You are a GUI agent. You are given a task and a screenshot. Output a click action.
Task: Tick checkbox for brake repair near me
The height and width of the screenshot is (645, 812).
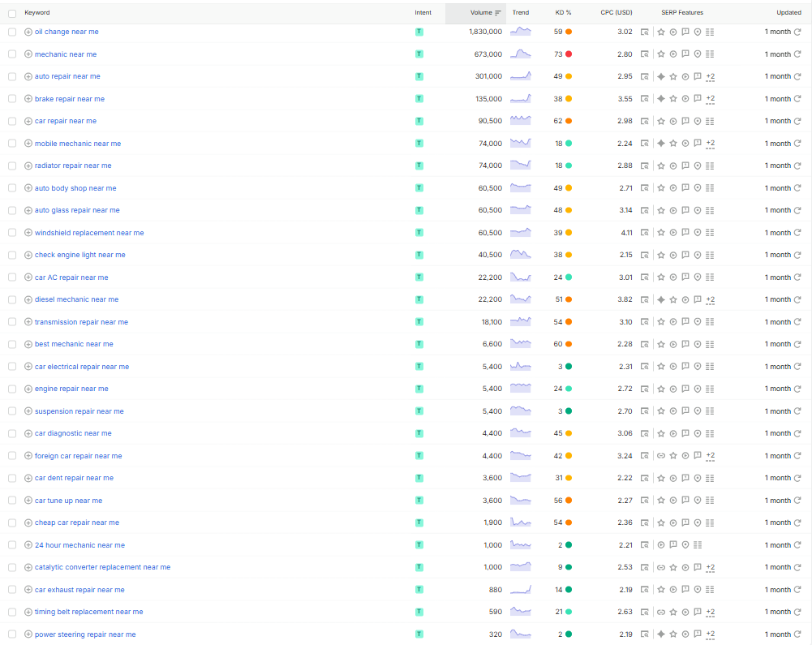pyautogui.click(x=12, y=98)
